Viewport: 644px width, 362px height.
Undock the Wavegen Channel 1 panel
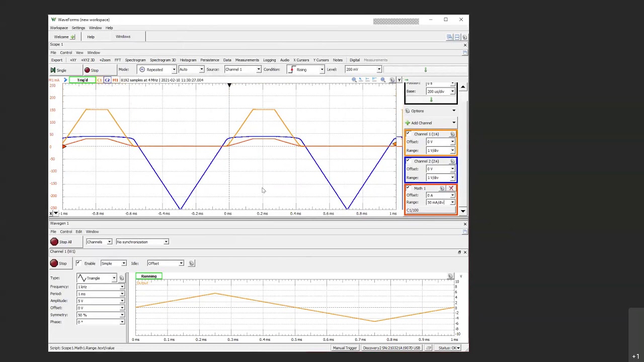[x=459, y=252]
